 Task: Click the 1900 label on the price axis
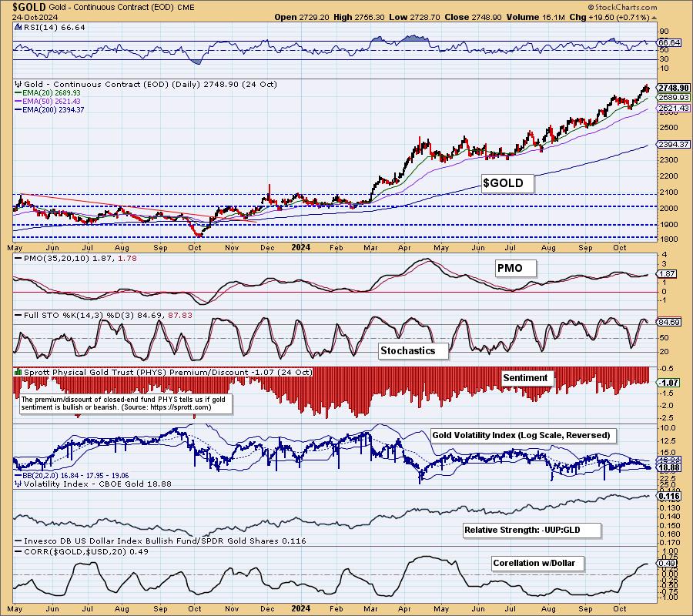click(x=669, y=225)
